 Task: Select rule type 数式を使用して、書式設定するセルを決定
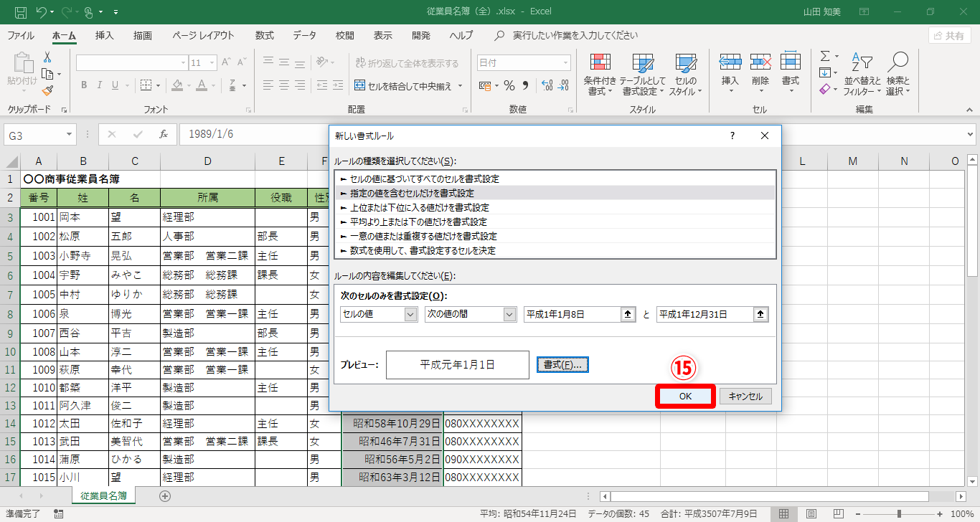pyautogui.click(x=555, y=251)
